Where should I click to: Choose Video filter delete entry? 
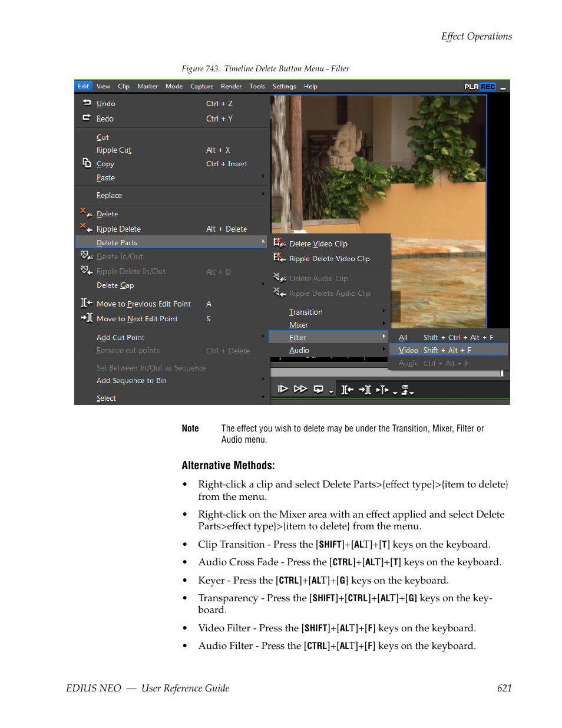pos(448,350)
